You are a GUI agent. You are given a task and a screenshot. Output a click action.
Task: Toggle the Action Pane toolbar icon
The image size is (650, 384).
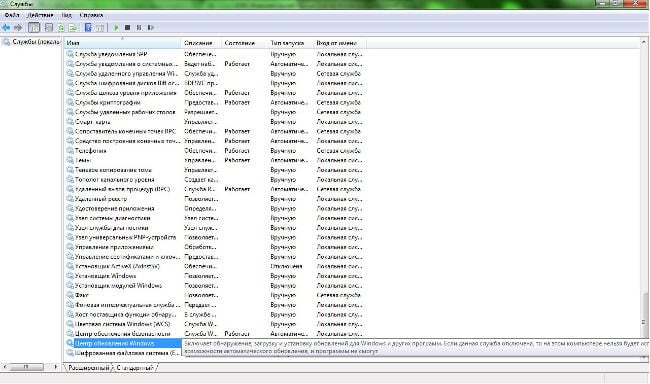(x=100, y=28)
